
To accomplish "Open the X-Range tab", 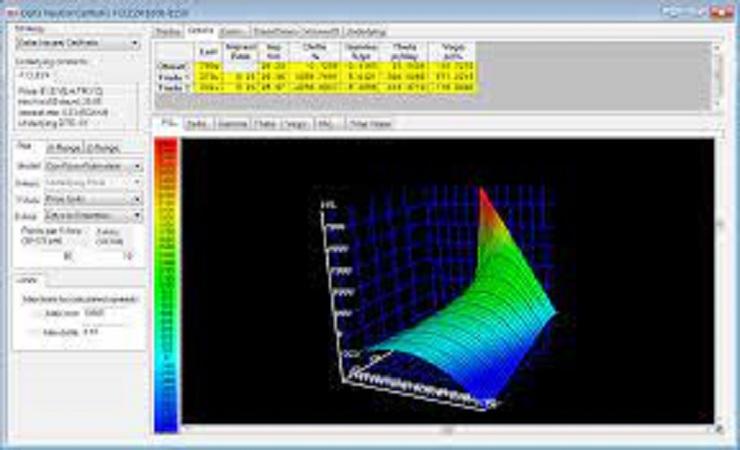I will pyautogui.click(x=64, y=148).
